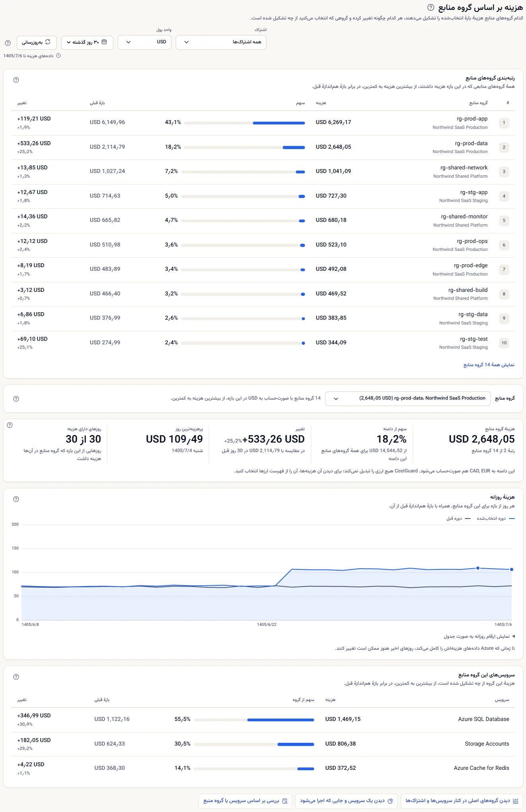Click the Azure Cache for Redis service row
This screenshot has width=526, height=812.
pyautogui.click(x=263, y=769)
